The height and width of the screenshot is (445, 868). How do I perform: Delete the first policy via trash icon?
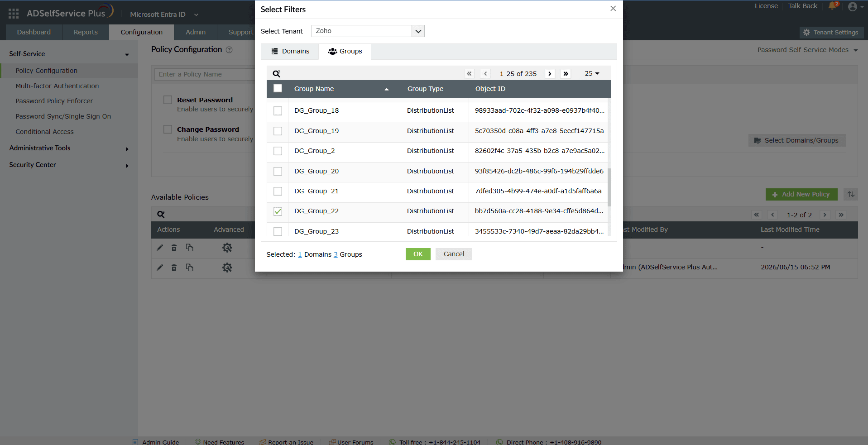click(174, 248)
